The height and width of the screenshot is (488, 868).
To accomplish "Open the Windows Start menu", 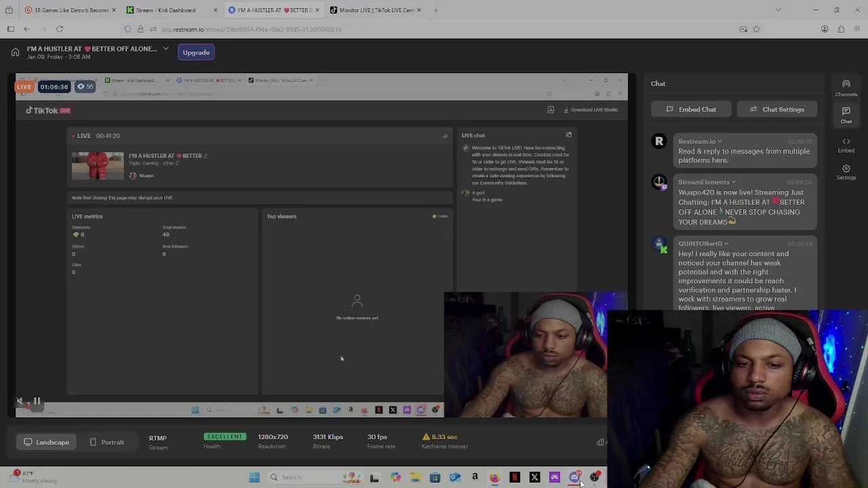I will (x=254, y=477).
